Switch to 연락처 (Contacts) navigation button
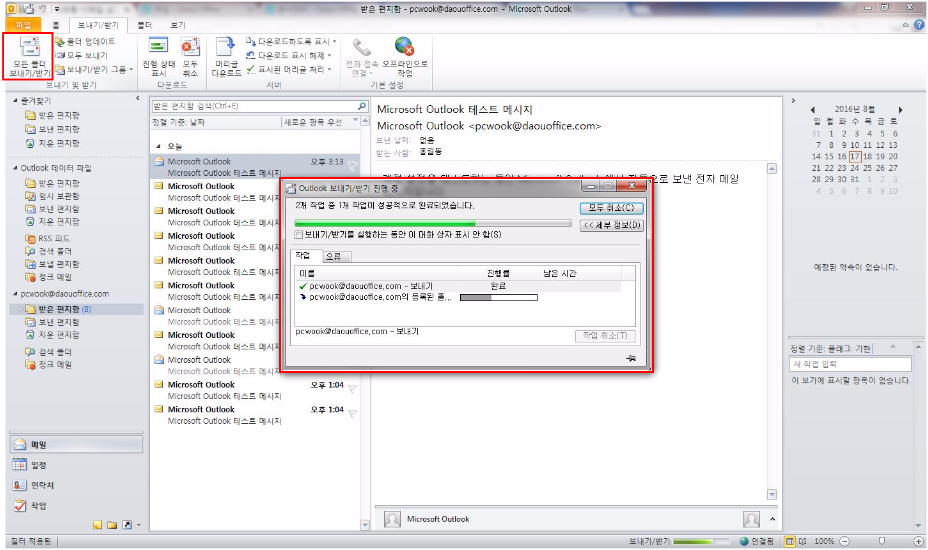 click(76, 485)
